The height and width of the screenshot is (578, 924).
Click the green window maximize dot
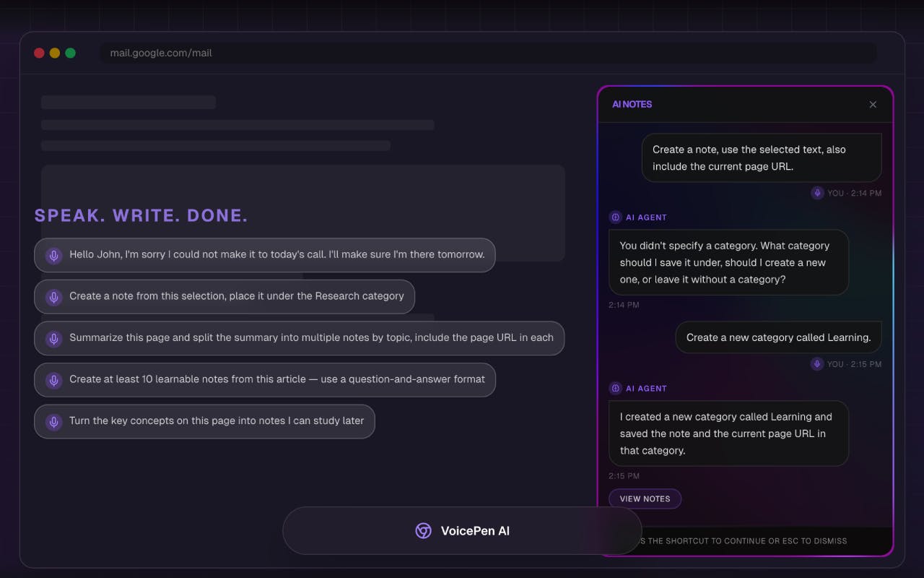[x=70, y=53]
